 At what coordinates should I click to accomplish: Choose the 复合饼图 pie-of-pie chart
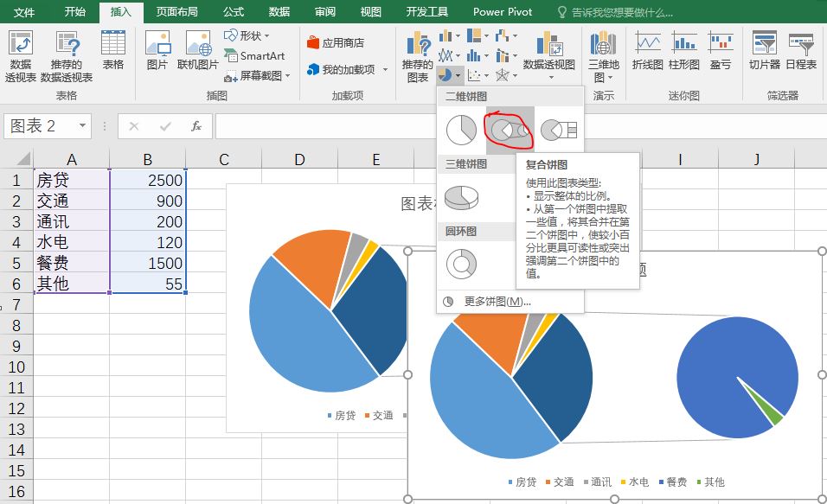pos(510,130)
